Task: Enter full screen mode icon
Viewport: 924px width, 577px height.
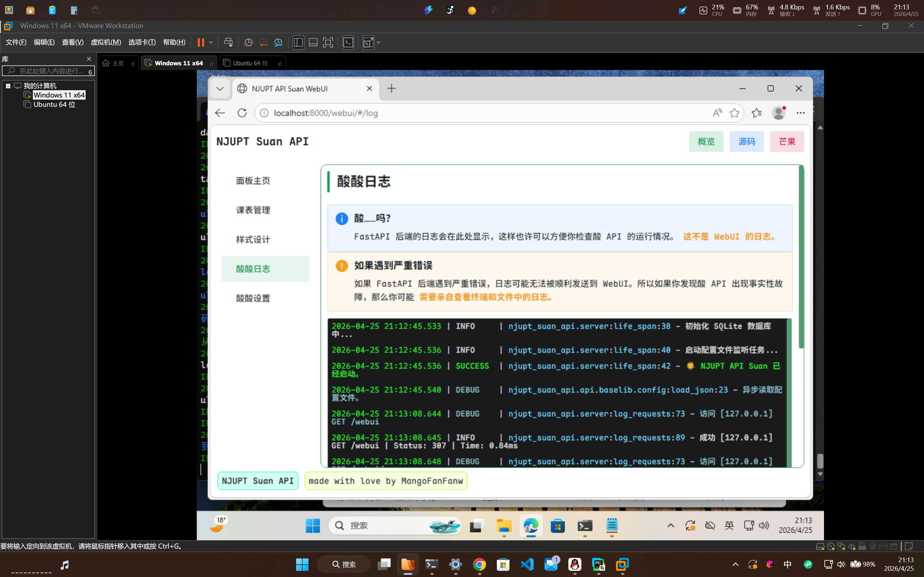Action: click(x=328, y=42)
